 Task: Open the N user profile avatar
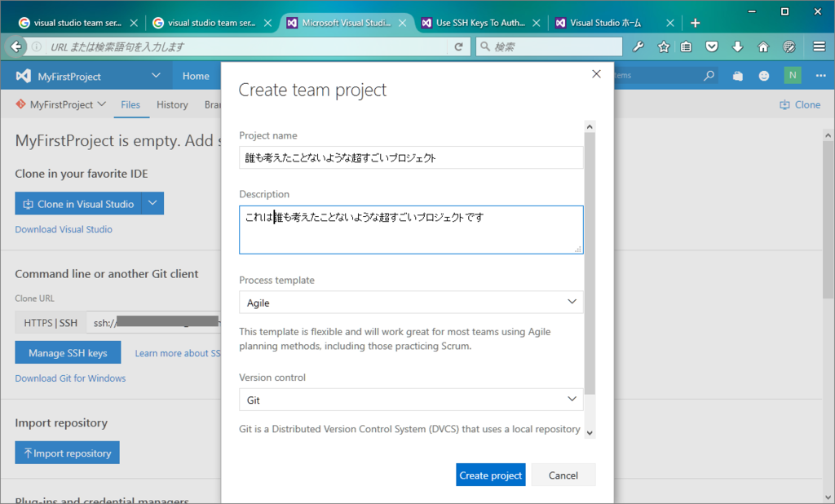click(793, 75)
